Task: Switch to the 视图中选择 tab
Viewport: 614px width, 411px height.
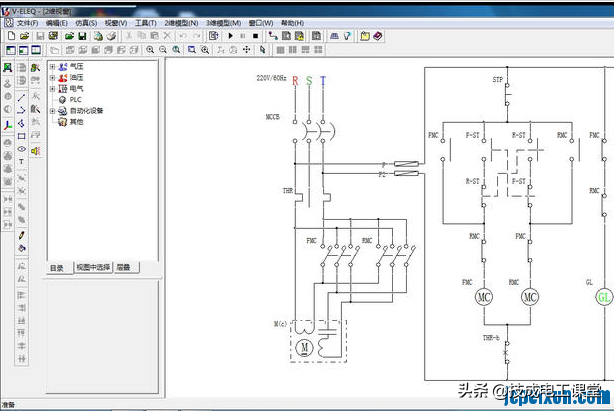Action: click(x=93, y=267)
